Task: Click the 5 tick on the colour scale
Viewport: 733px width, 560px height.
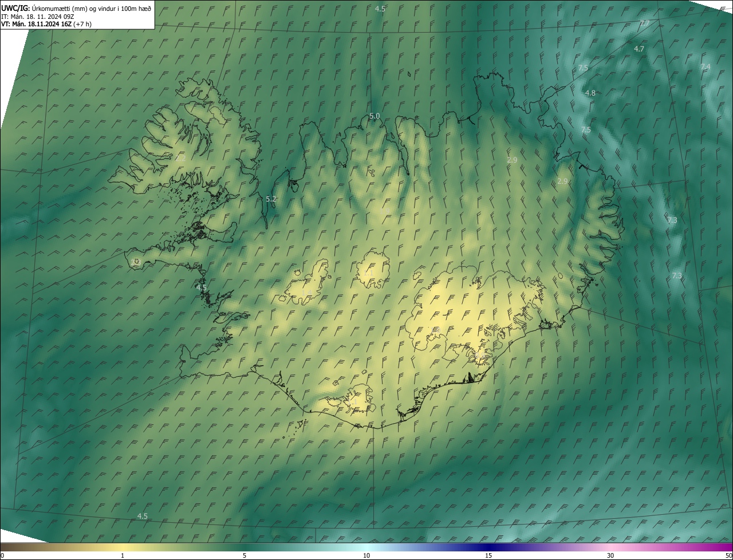Action: [245, 555]
